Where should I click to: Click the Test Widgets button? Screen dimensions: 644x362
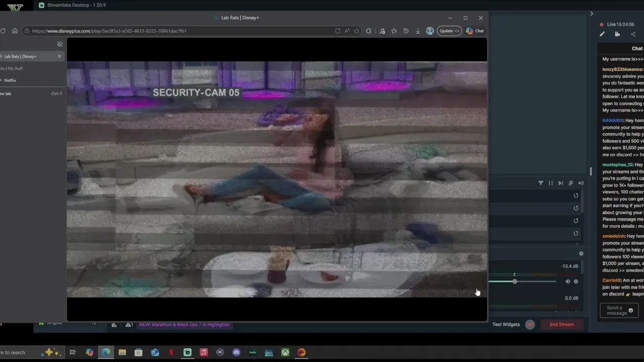506,324
